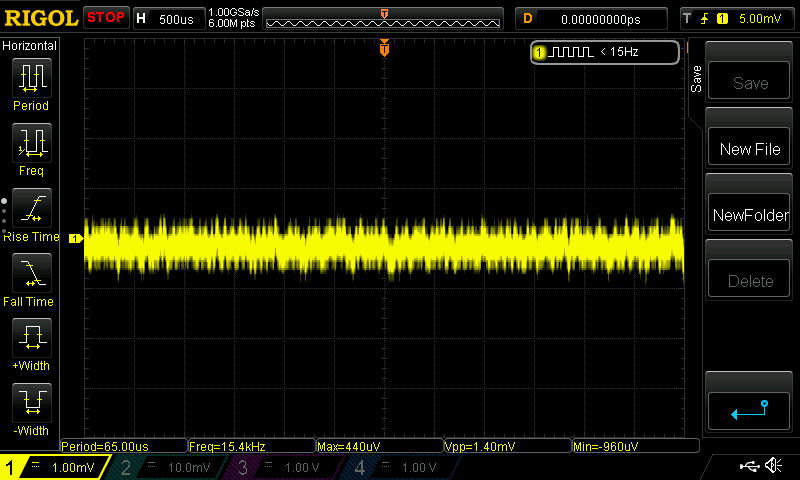Click the H timebase label icon

pyautogui.click(x=141, y=19)
